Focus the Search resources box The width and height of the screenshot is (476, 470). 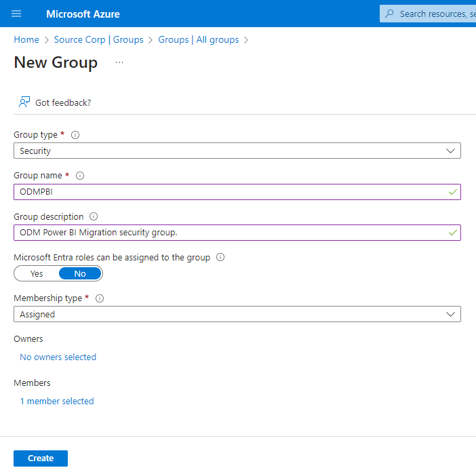click(x=428, y=14)
